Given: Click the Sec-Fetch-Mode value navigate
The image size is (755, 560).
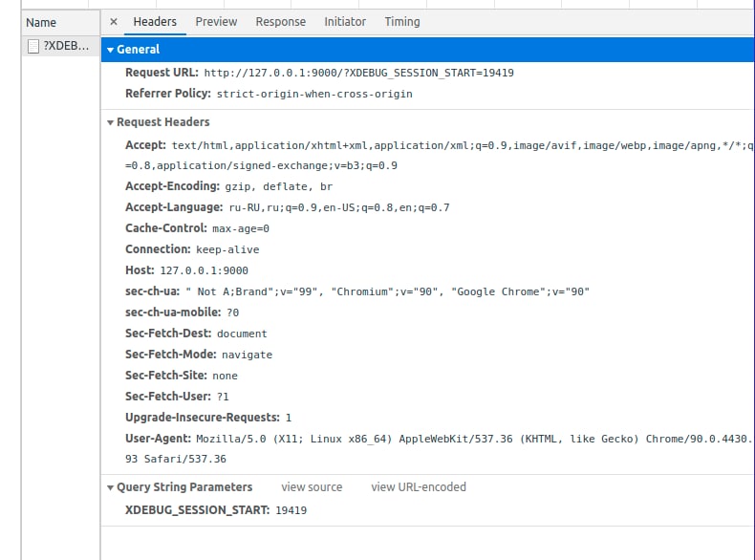Looking at the screenshot, I should (247, 355).
